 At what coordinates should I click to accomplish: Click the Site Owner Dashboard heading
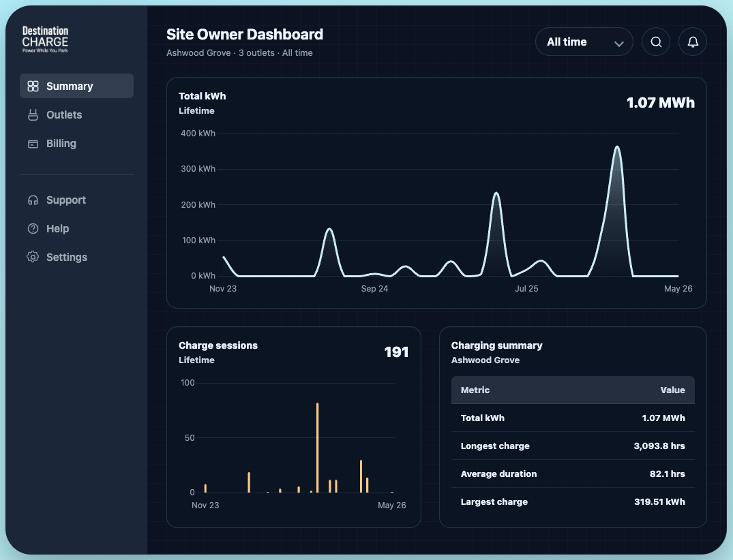(x=245, y=35)
